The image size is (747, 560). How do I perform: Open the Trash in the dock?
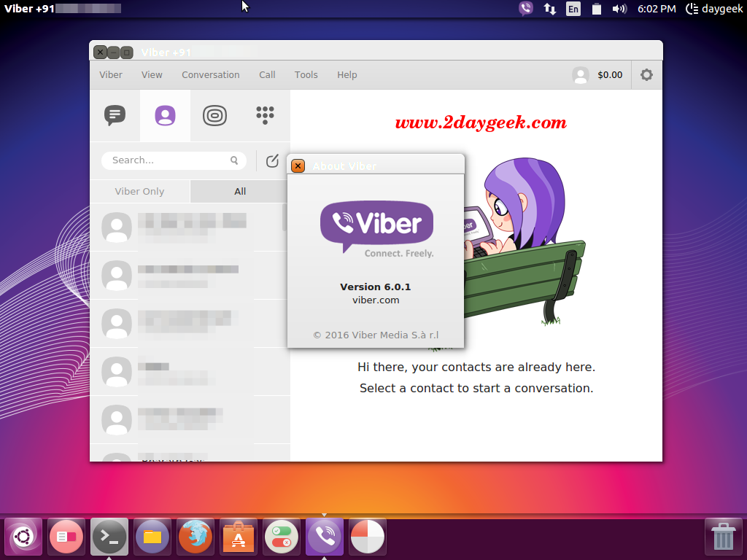coord(723,537)
